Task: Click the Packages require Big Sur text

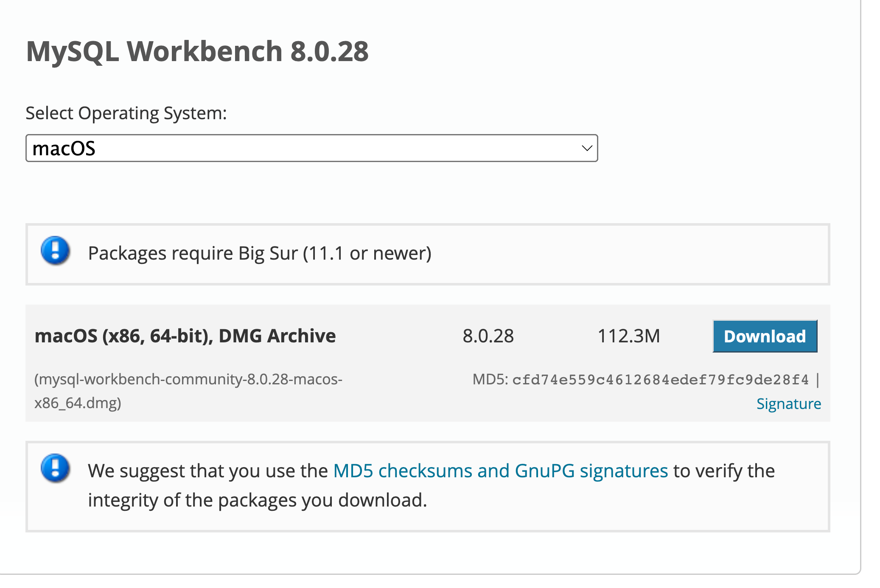Action: coord(259,253)
